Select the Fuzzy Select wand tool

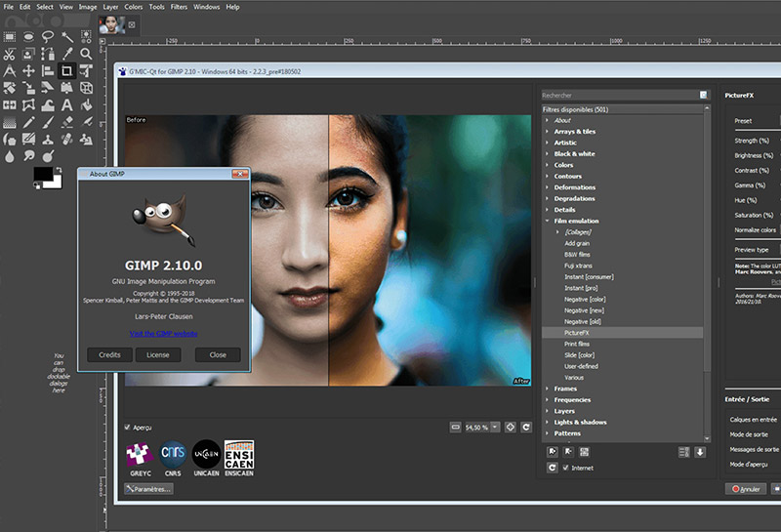point(66,36)
